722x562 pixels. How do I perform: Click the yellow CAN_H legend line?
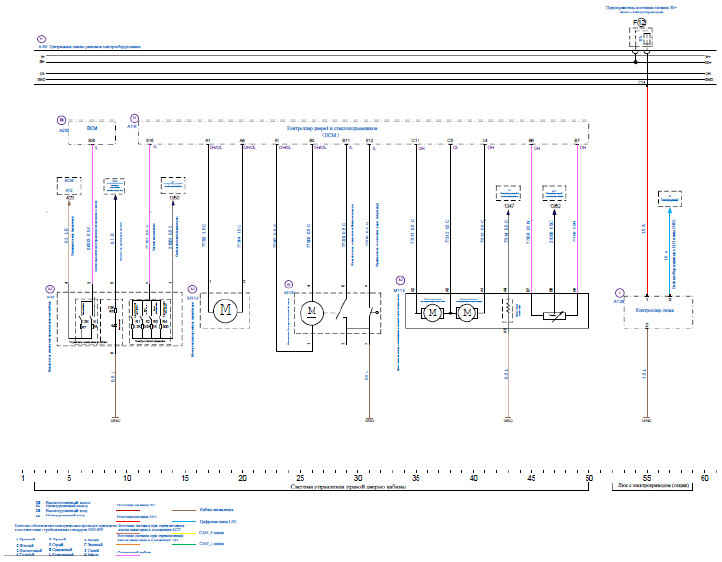tap(184, 533)
